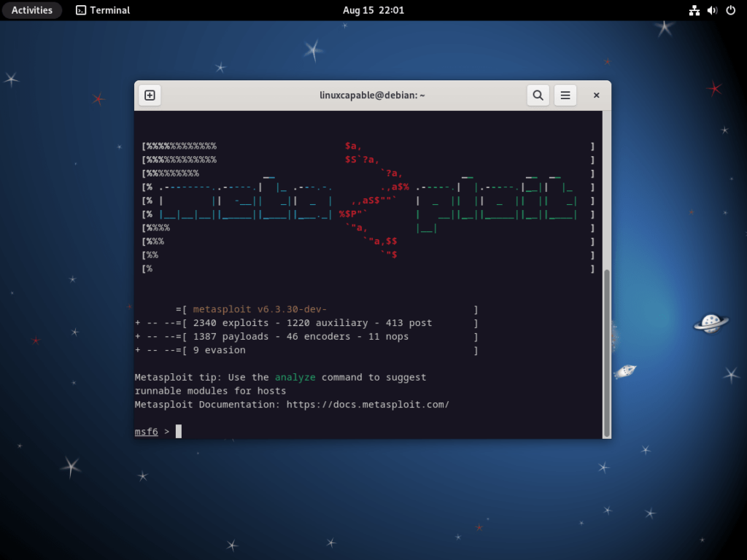Click the '413 post' text
The image size is (747, 560).
[x=409, y=323]
